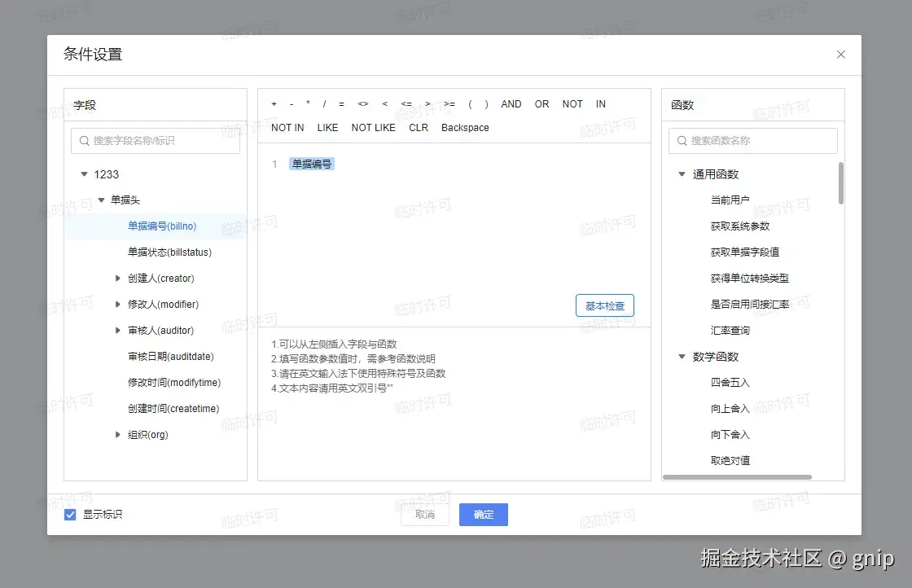Click the less-than-or-equal operator icon
Viewport: 912px width, 588px height.
(406, 104)
